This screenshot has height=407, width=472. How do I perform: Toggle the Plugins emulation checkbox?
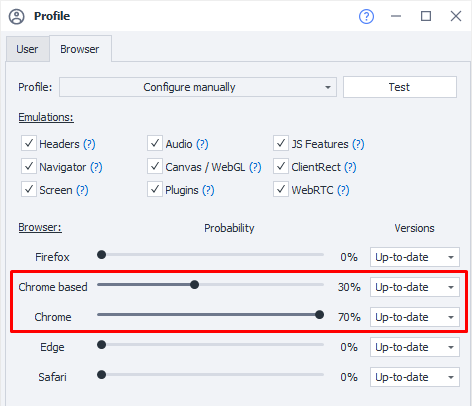tap(155, 189)
